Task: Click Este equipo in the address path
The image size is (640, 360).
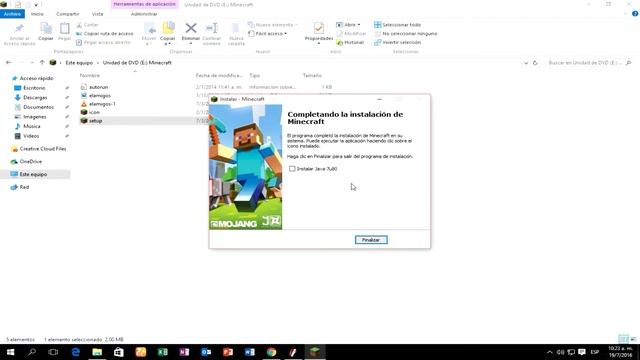Action: (x=79, y=63)
